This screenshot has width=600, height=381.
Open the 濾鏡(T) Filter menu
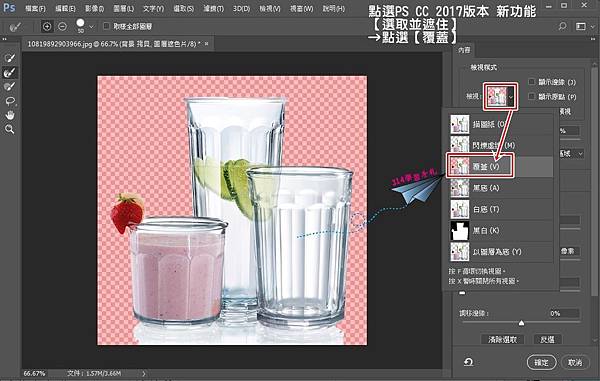click(x=213, y=8)
